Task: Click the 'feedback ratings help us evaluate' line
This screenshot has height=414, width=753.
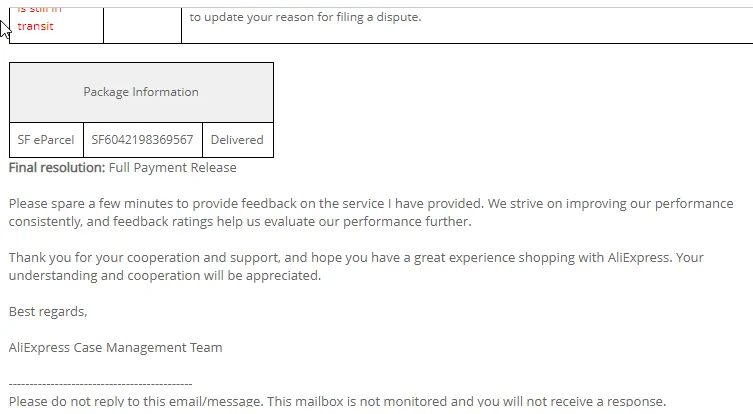Action: click(x=230, y=221)
